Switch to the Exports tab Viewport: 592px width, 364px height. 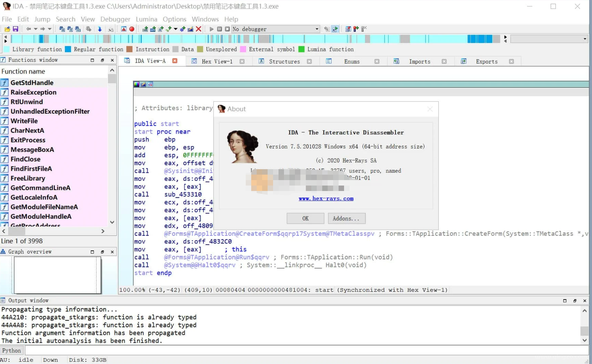[487, 61]
